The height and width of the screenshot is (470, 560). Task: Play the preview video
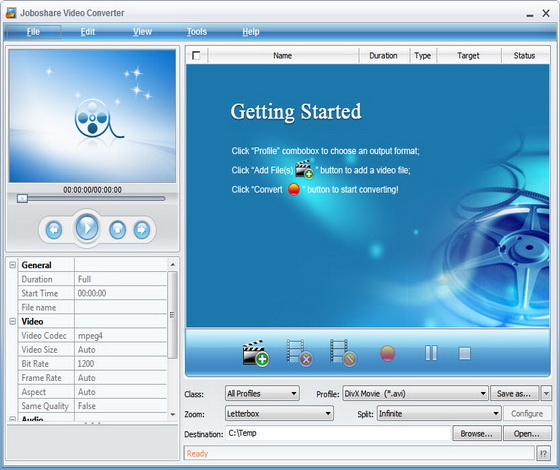pyautogui.click(x=87, y=228)
